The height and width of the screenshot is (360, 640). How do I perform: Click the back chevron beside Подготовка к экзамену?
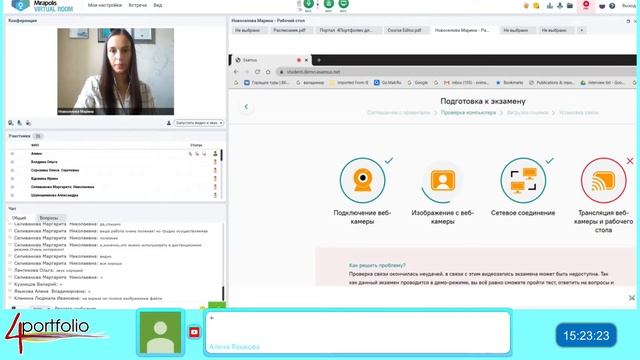click(x=246, y=107)
